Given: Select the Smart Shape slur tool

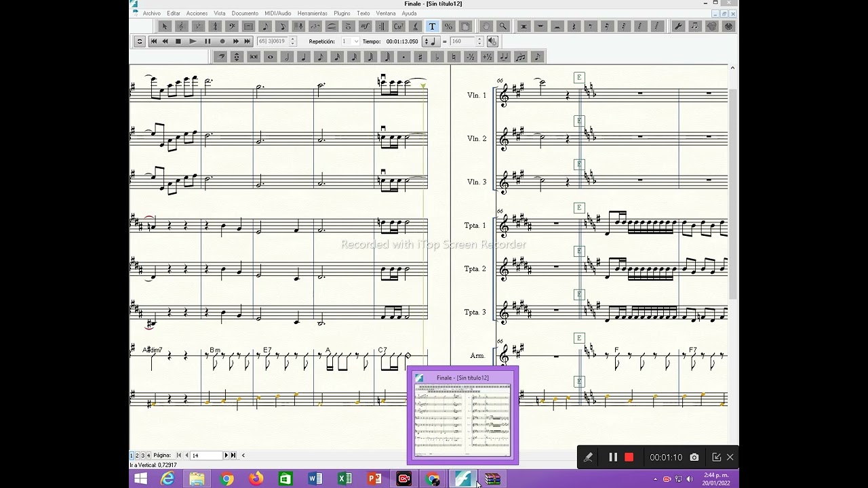Looking at the screenshot, I should [x=332, y=26].
